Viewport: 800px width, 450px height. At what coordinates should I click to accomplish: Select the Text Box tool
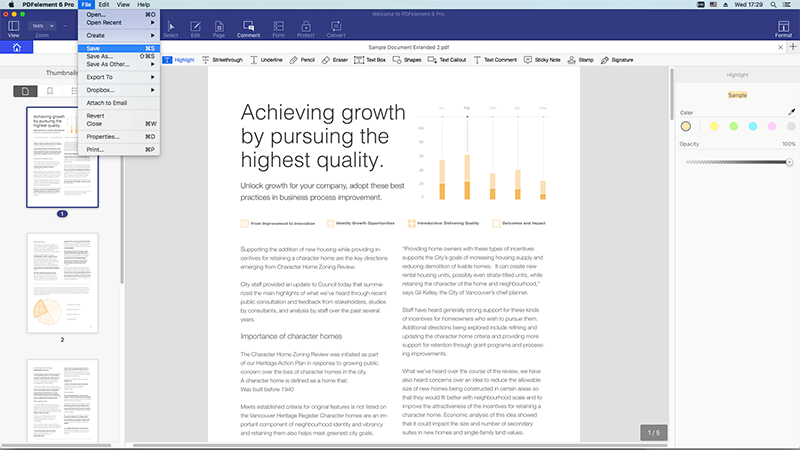[x=370, y=60]
